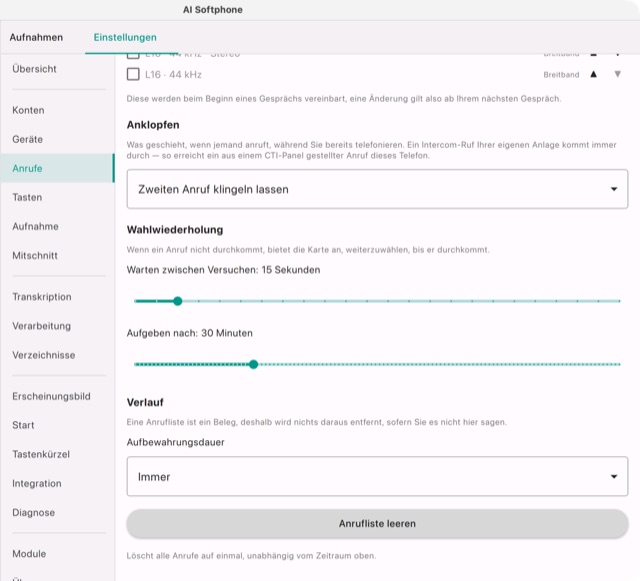Image resolution: width=640 pixels, height=581 pixels.
Task: Select the Einstellungen tab
Action: pos(125,37)
